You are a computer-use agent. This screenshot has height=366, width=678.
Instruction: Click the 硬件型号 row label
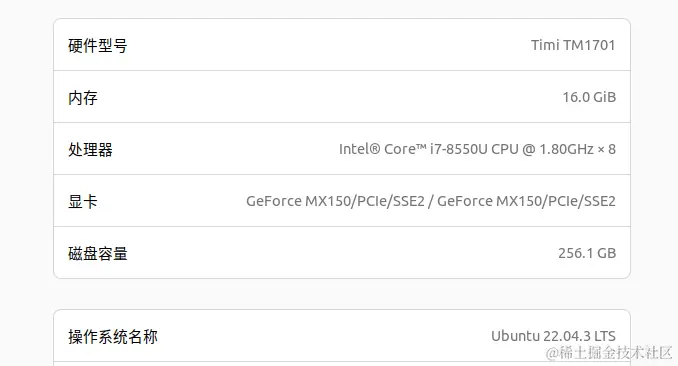pyautogui.click(x=98, y=45)
